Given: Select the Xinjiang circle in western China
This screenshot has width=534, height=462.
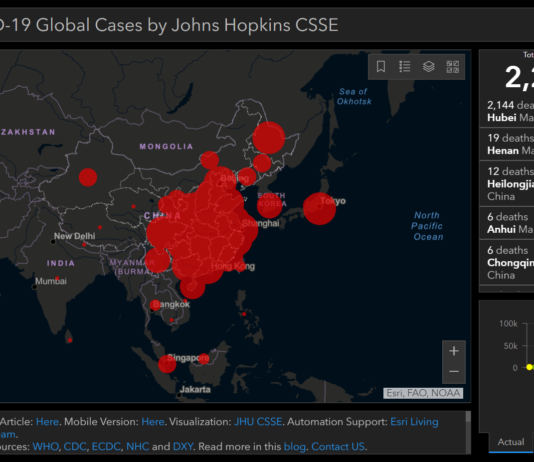Looking at the screenshot, I should (x=88, y=177).
